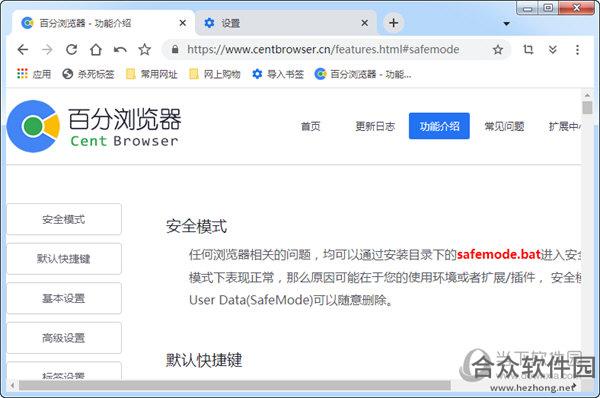This screenshot has width=600, height=398.
Task: Open the 扩展中心 navigation item
Action: tap(565, 126)
